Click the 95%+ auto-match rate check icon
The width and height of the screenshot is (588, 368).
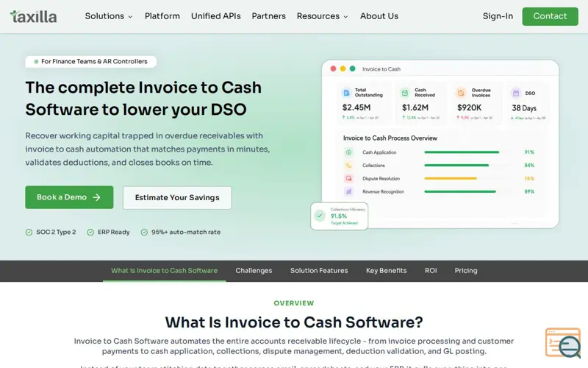tap(144, 232)
